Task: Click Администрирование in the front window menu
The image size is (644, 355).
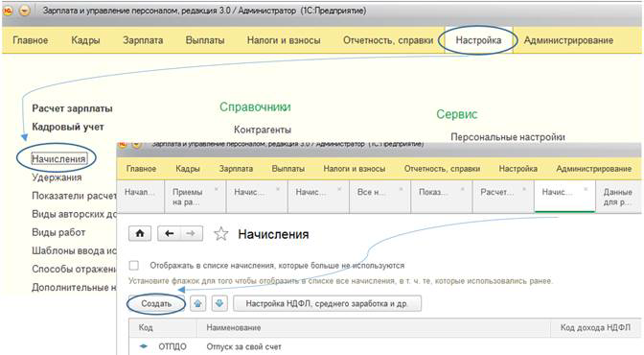Action: coord(594,169)
